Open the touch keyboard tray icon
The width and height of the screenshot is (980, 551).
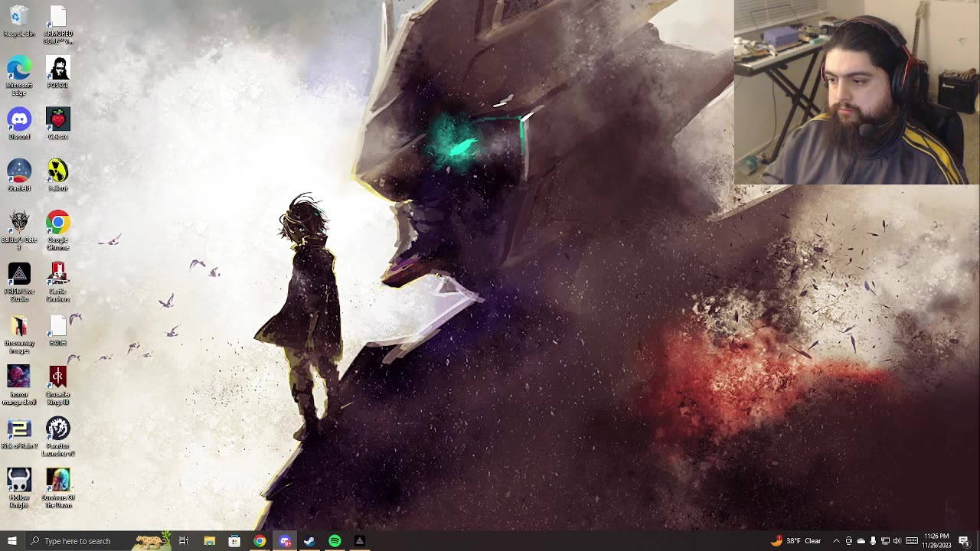(x=911, y=541)
